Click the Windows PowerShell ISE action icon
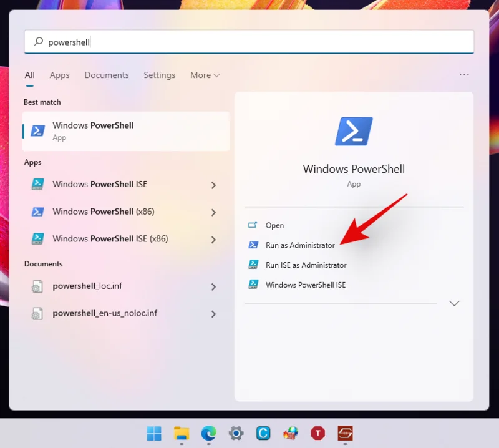499x448 pixels. pos(253,285)
